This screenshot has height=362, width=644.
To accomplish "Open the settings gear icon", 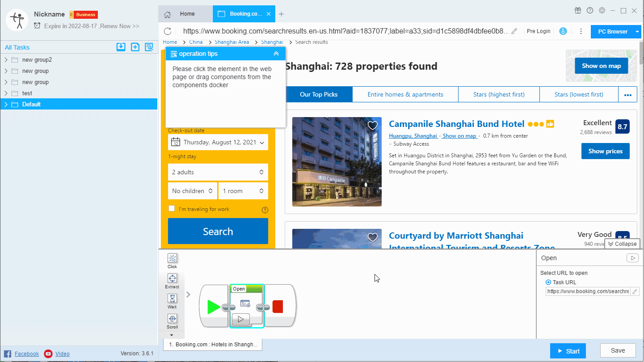I will click(602, 10).
